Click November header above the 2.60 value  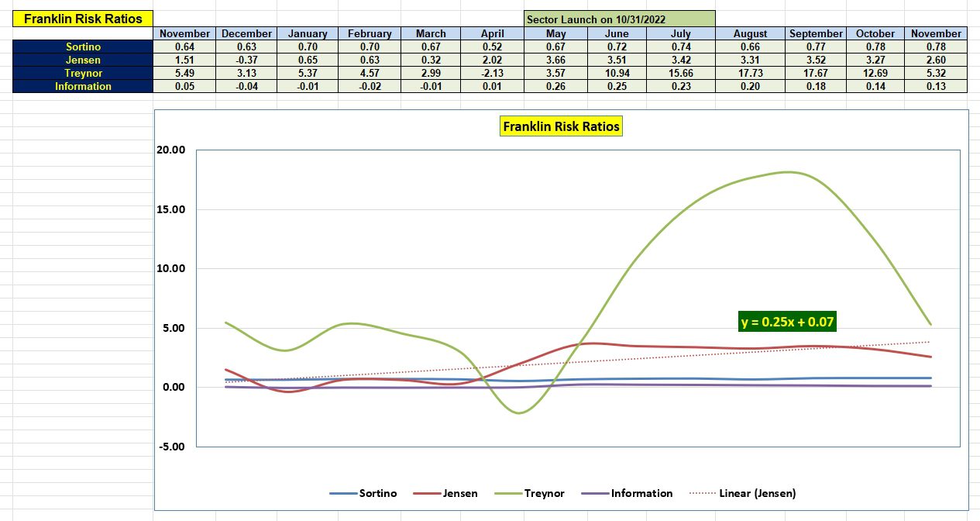[936, 33]
